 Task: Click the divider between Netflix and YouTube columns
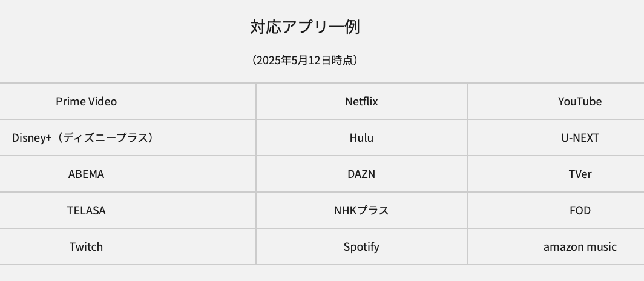468,174
